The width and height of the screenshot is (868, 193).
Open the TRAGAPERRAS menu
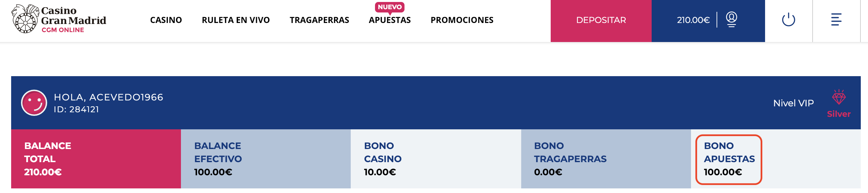[x=319, y=20]
